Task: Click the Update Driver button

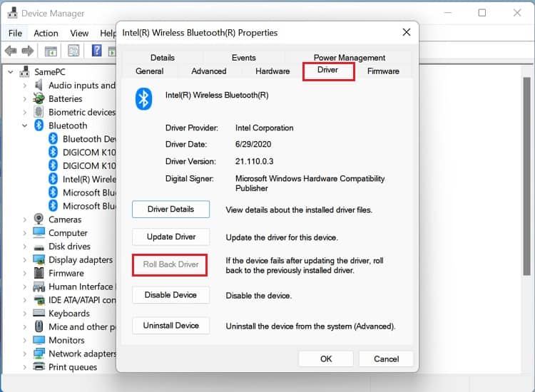Action: tap(171, 237)
